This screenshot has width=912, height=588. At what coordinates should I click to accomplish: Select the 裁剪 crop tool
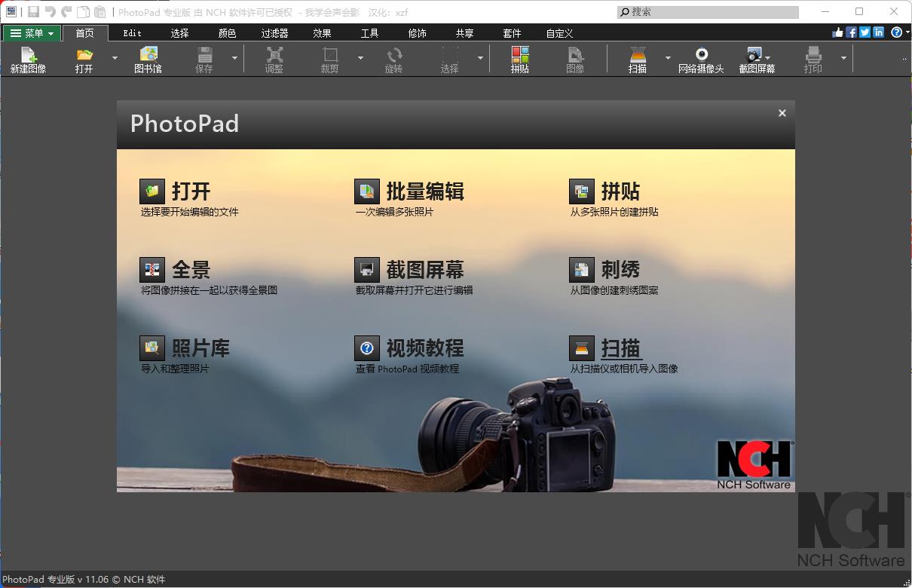pyautogui.click(x=330, y=59)
